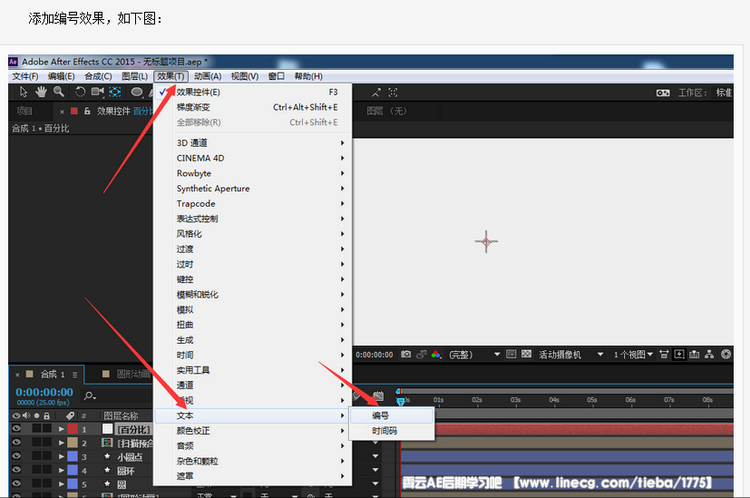This screenshot has width=750, height=498.
Task: Click the show snapshot icon in viewer
Action: tap(421, 354)
